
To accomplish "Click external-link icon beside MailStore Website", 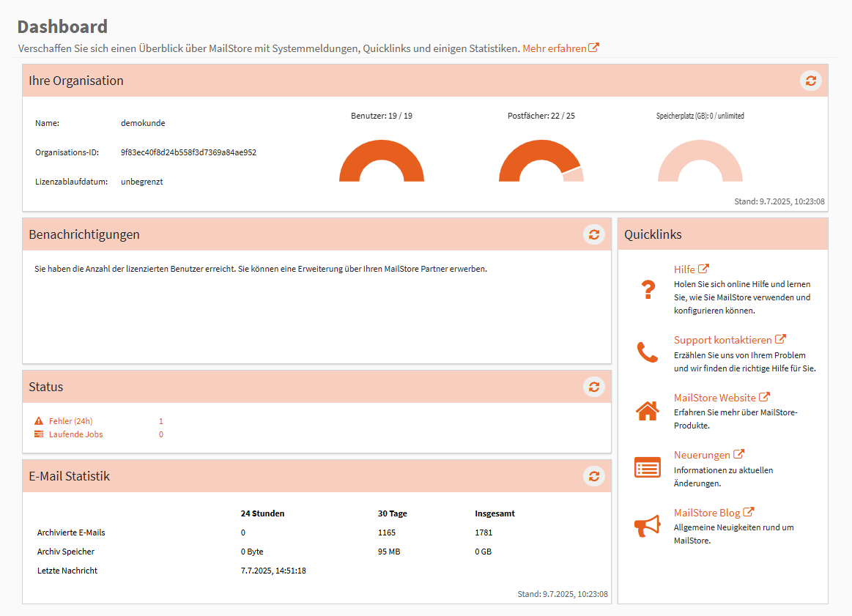I will pyautogui.click(x=765, y=397).
